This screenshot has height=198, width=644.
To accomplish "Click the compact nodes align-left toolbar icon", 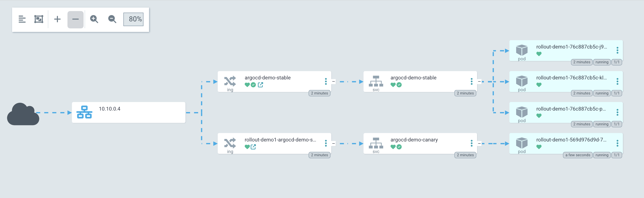I will [x=22, y=19].
